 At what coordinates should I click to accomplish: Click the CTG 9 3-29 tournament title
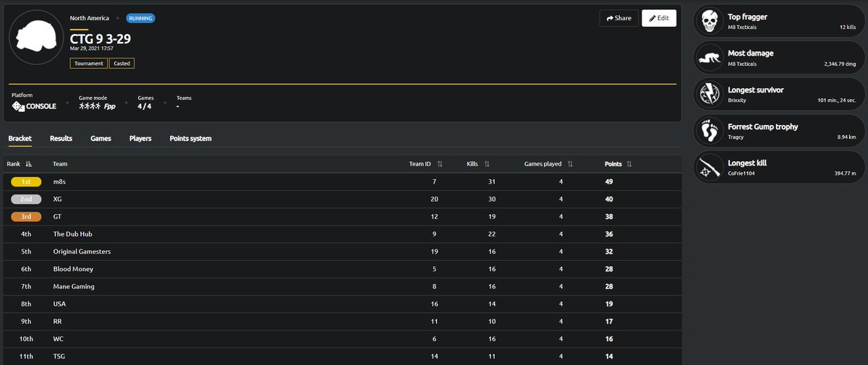[101, 38]
